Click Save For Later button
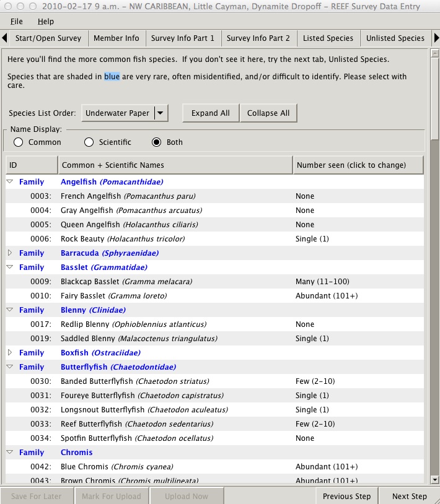The height and width of the screenshot is (504, 440). (37, 497)
